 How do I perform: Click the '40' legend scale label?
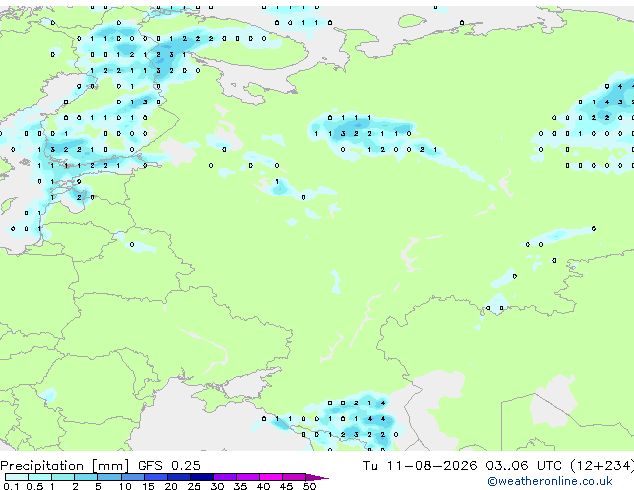click(x=263, y=486)
